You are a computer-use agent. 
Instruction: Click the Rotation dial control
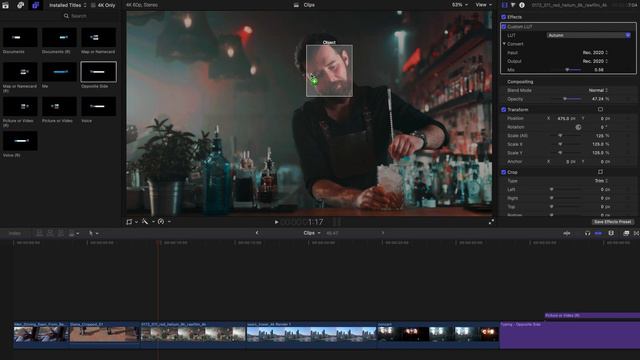pos(578,127)
